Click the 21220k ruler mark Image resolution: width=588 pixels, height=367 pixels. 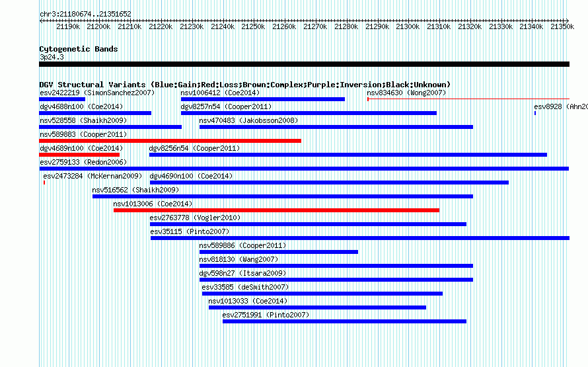[x=161, y=26]
